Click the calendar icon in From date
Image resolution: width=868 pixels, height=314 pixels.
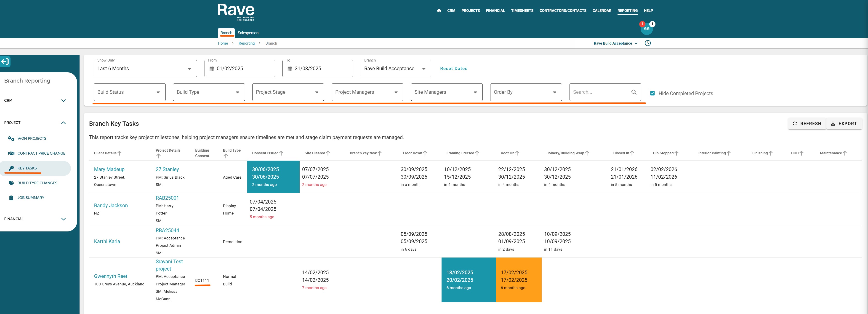(x=212, y=69)
